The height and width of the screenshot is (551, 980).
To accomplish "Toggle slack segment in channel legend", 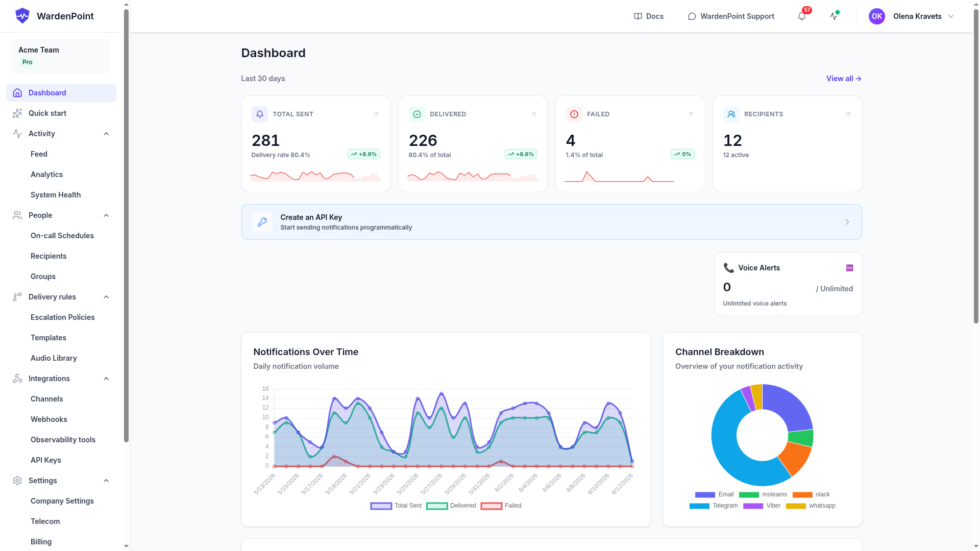I will coord(811,494).
